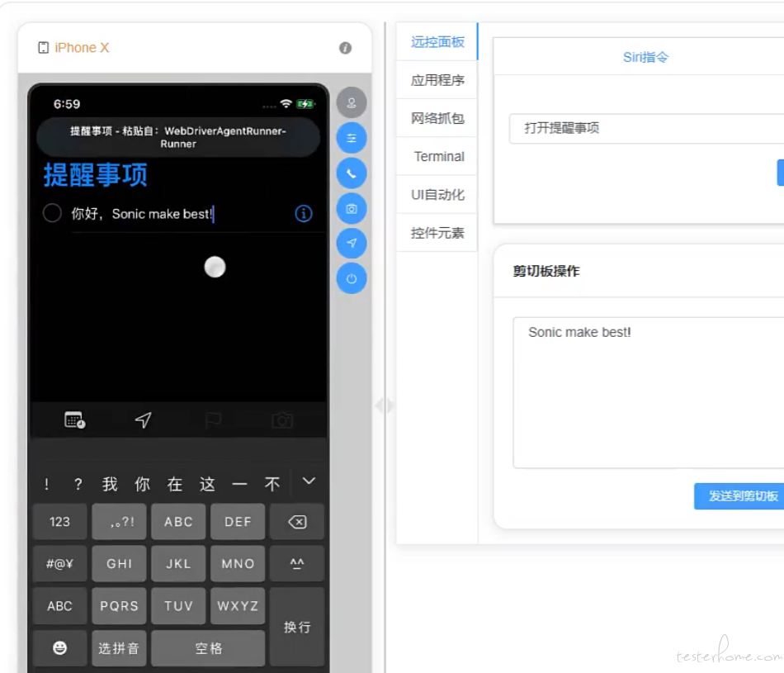This screenshot has height=673, width=784.
Task: Click the grey user avatar side button
Action: [352, 102]
